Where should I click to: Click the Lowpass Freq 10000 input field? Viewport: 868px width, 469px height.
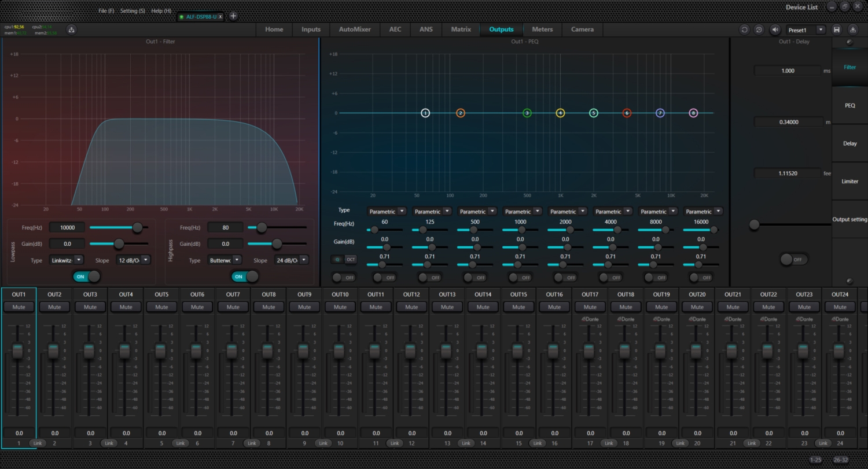click(67, 228)
